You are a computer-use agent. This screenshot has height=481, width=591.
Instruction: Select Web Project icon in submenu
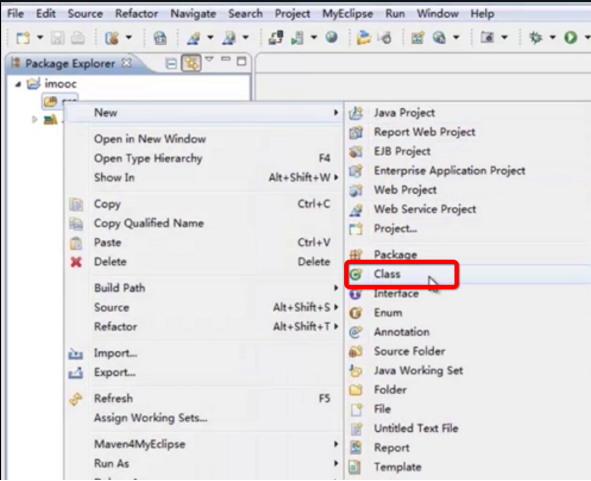click(356, 190)
